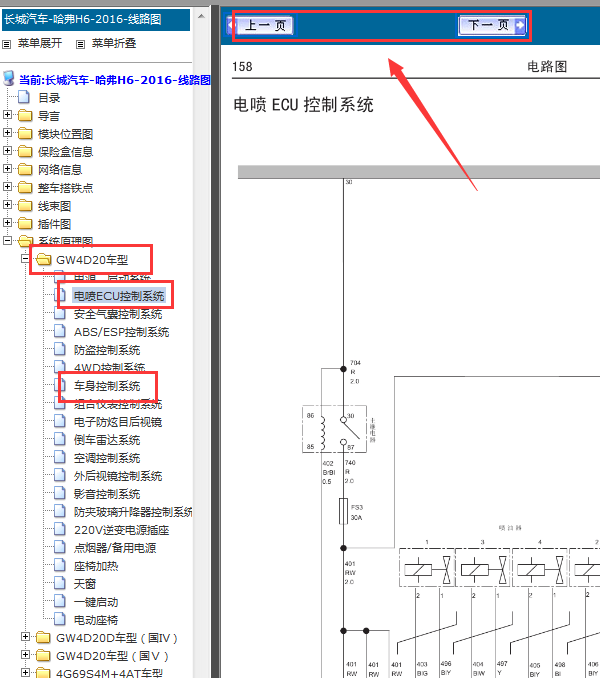Go to next page with 下一页 button
The width and height of the screenshot is (600, 678).
click(x=492, y=25)
